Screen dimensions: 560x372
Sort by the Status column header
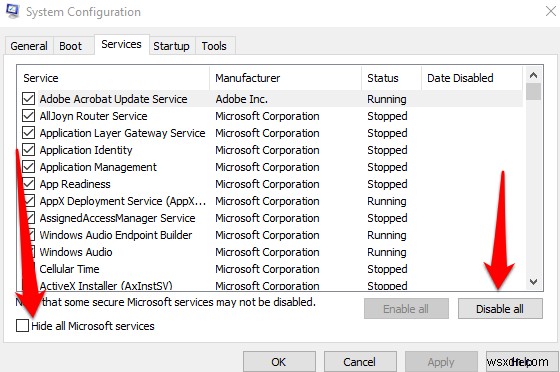click(x=391, y=78)
